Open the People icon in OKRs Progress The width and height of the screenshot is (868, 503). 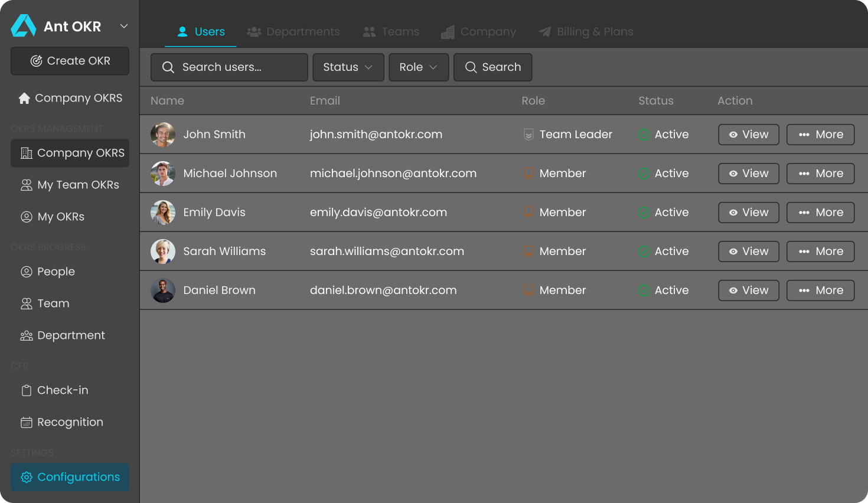click(x=26, y=272)
